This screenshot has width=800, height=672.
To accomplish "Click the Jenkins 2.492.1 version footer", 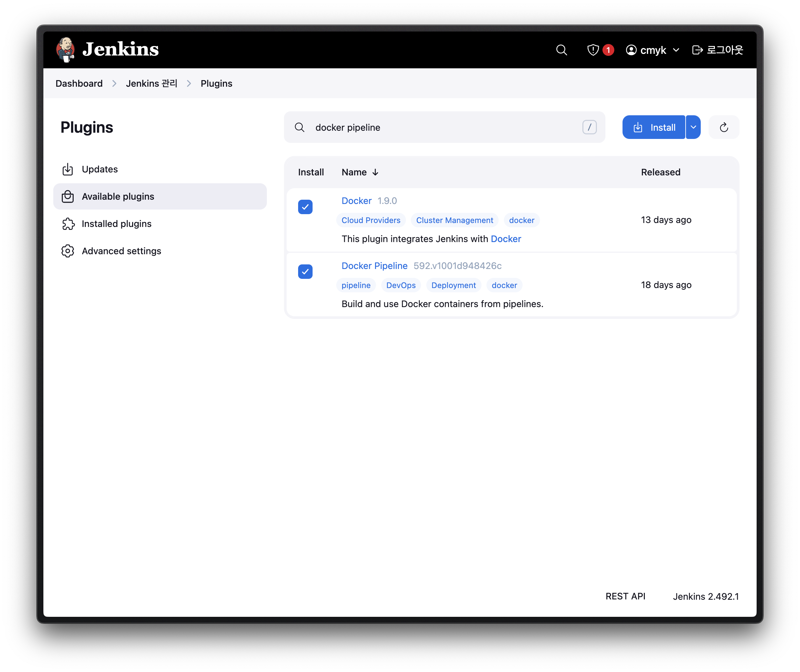I will tap(705, 596).
